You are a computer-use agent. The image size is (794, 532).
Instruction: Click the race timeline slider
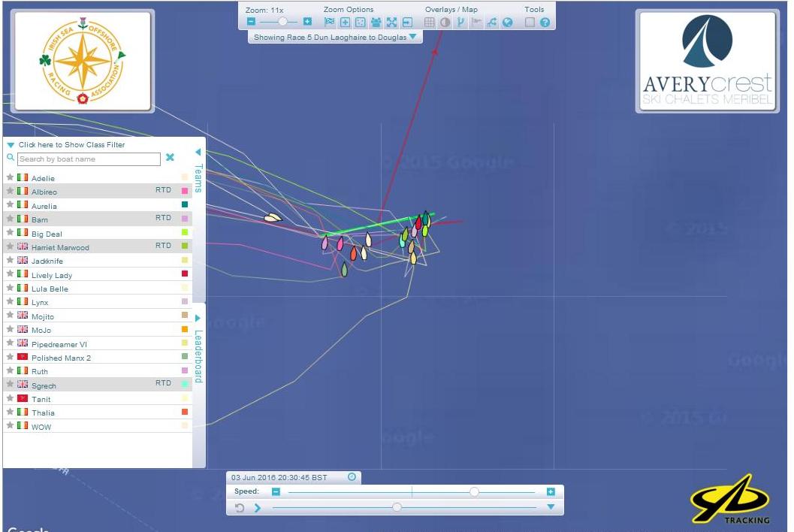[x=404, y=507]
